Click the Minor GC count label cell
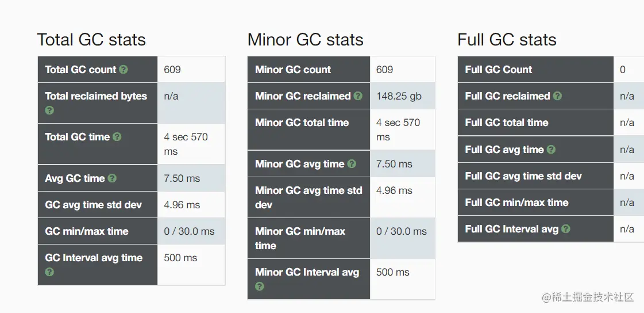644x313 pixels. (x=293, y=70)
